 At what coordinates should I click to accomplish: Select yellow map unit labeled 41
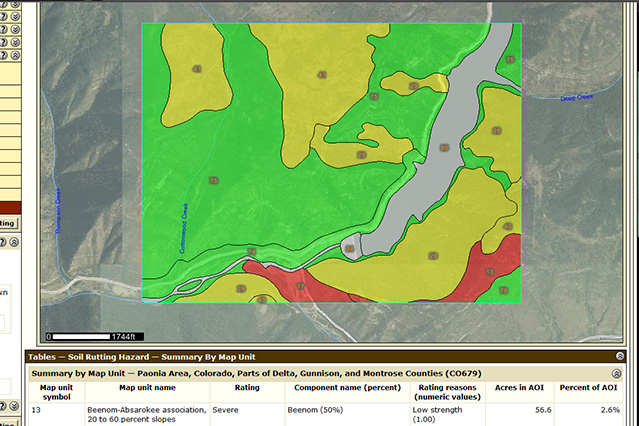coord(196,68)
